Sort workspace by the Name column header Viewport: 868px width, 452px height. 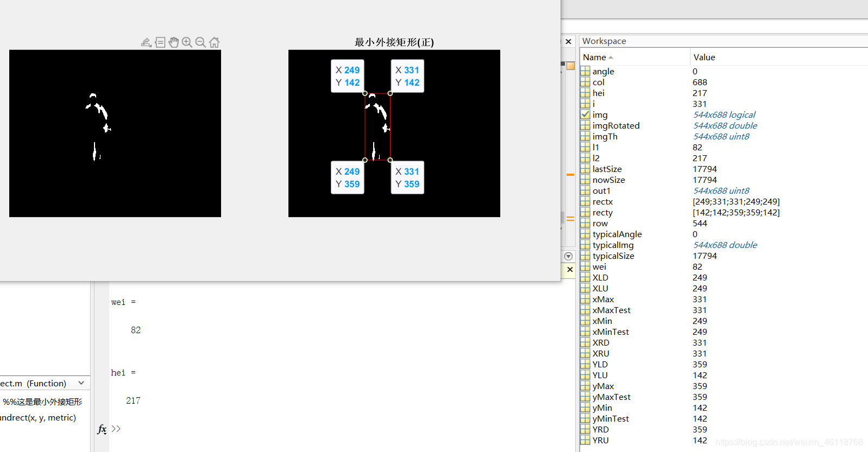pyautogui.click(x=634, y=57)
